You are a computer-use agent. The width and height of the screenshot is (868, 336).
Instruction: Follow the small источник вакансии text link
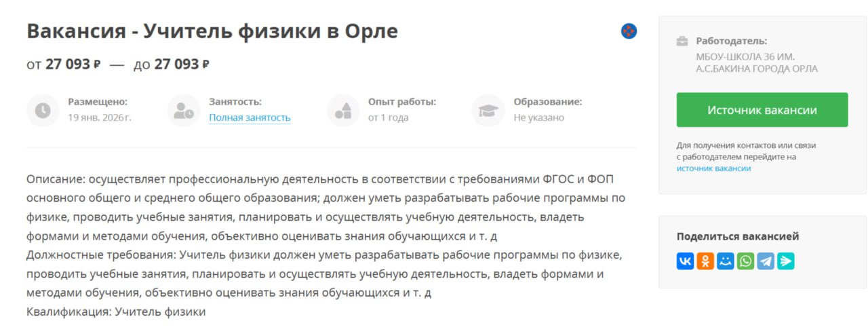click(x=713, y=168)
